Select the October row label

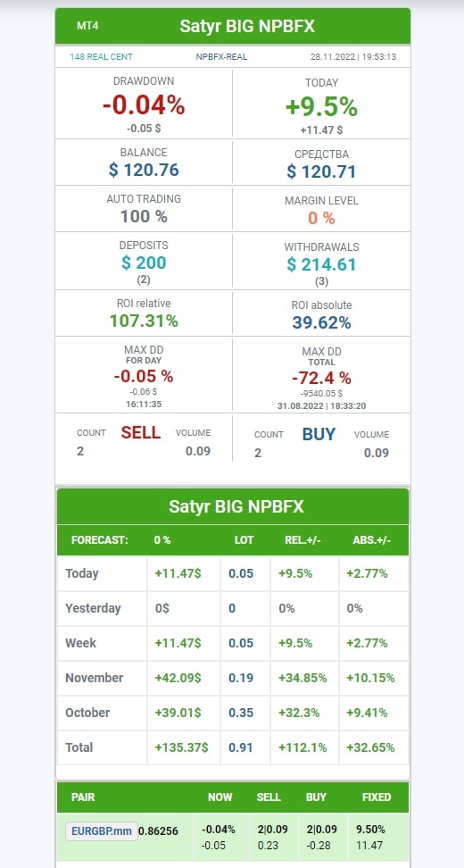[89, 713]
